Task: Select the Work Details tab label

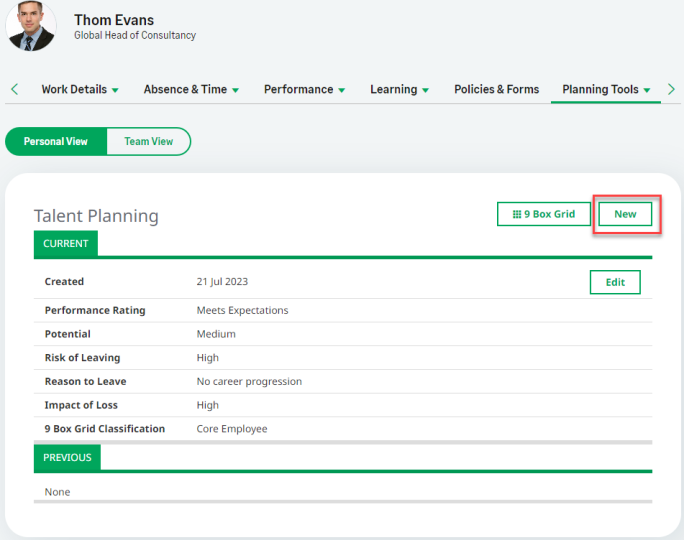Action: click(73, 89)
